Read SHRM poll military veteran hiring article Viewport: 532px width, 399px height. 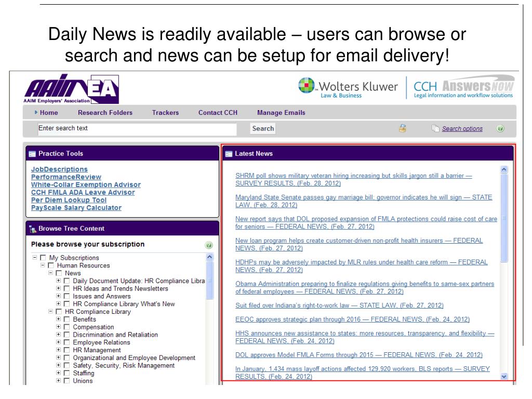(353, 179)
